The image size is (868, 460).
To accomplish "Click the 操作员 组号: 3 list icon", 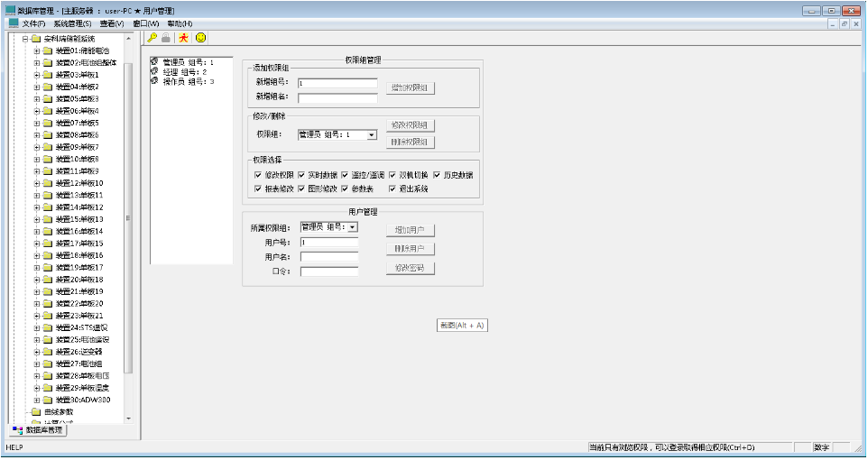I will [x=154, y=81].
